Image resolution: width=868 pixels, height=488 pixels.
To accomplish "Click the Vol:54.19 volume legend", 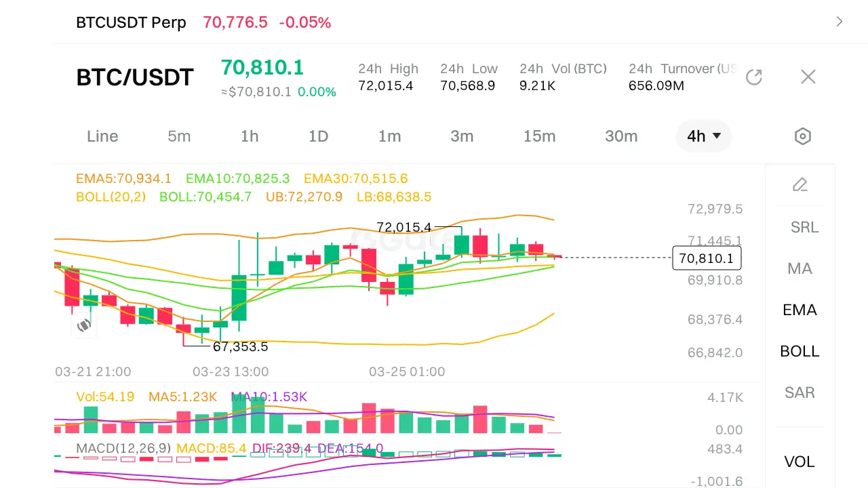I will coord(105,396).
